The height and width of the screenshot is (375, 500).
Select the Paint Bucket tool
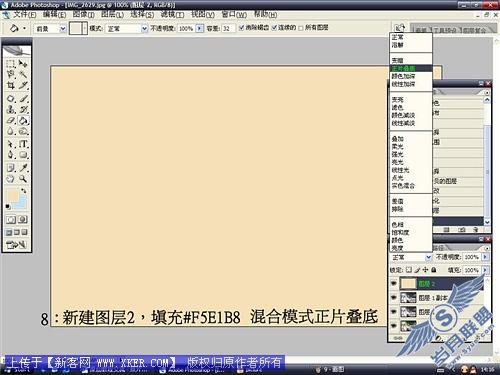coord(23,120)
